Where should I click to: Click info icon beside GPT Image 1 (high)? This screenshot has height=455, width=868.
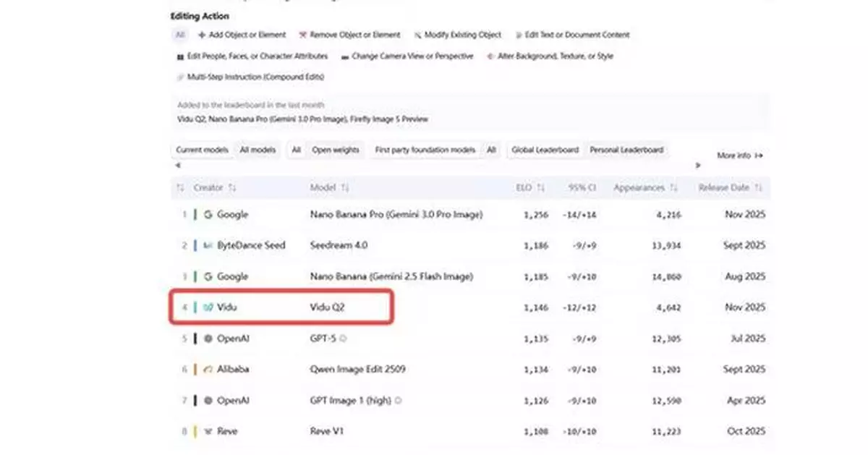click(x=399, y=400)
